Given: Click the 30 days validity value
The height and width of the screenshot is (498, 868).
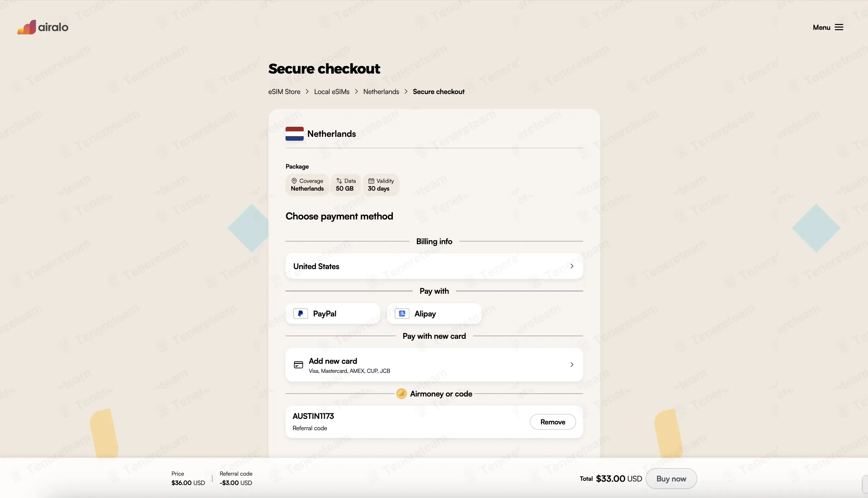Looking at the screenshot, I should (x=379, y=188).
